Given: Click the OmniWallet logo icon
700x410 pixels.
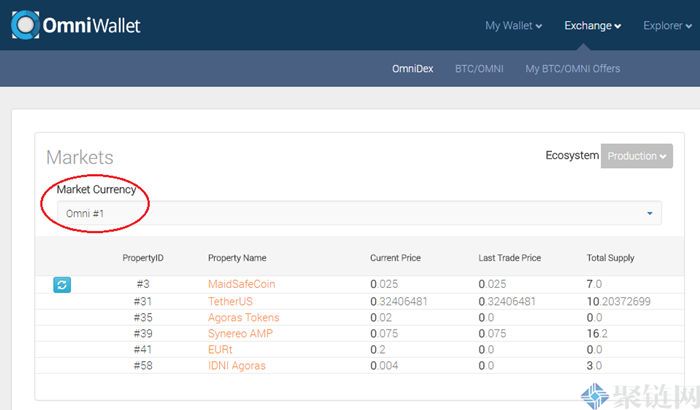Looking at the screenshot, I should [24, 26].
